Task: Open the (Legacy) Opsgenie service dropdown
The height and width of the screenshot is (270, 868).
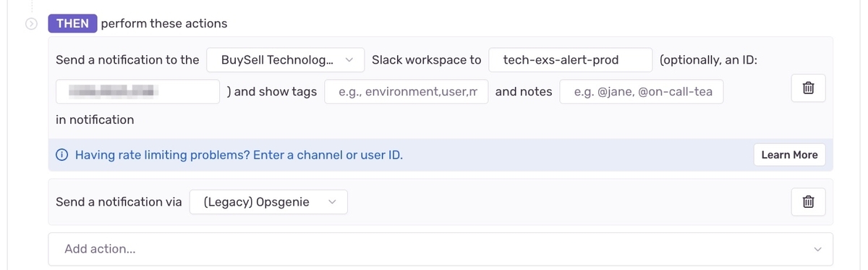Action: click(x=268, y=202)
